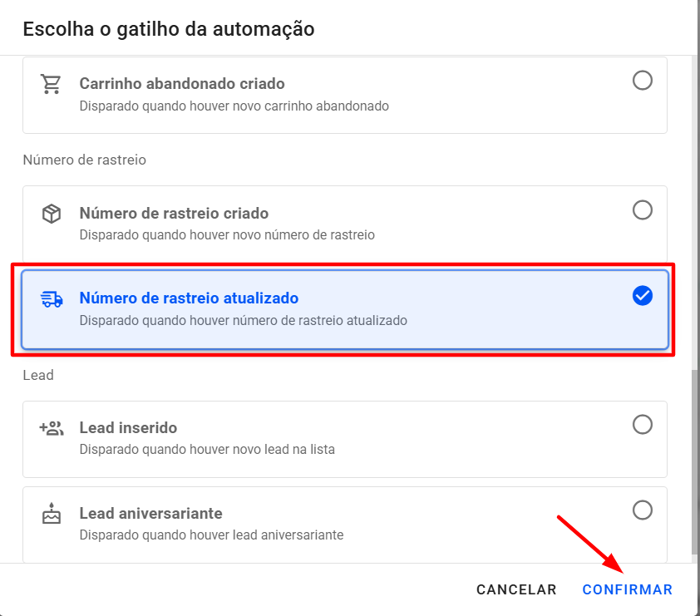This screenshot has height=616, width=700.
Task: Uncheck the Número de rastreio atualizado checkmark
Action: click(643, 295)
